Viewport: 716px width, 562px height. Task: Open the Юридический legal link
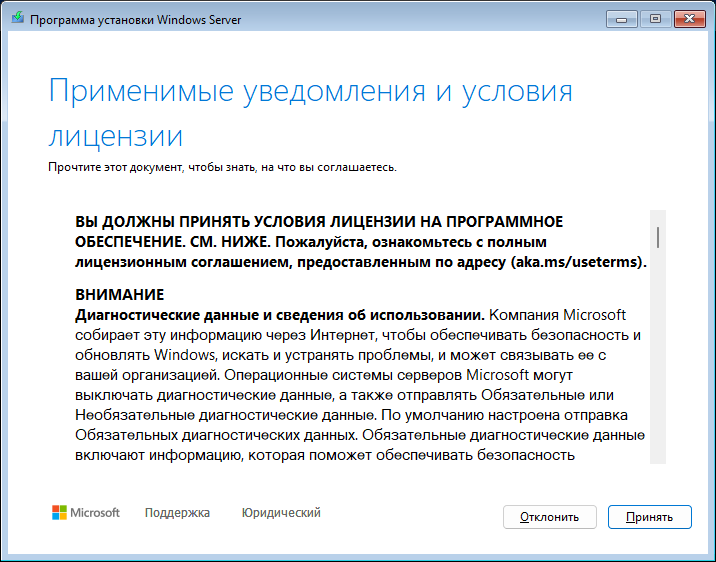point(281,513)
